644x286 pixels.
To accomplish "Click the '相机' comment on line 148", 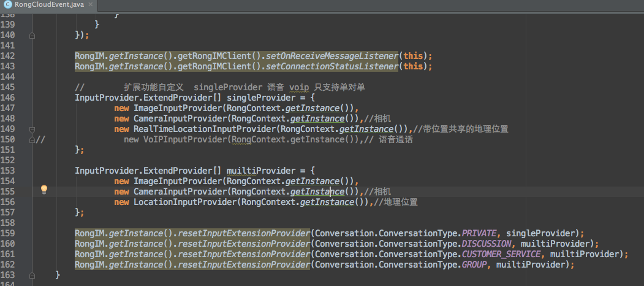I will tap(378, 118).
